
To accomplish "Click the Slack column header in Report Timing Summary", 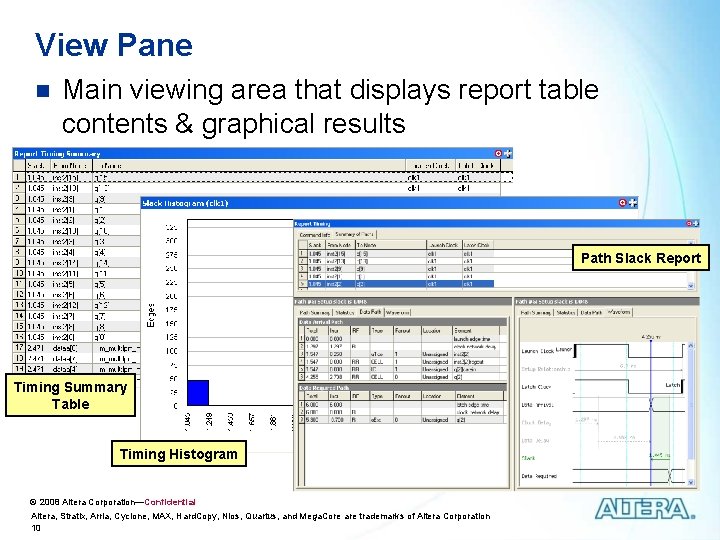I will tap(38, 165).
